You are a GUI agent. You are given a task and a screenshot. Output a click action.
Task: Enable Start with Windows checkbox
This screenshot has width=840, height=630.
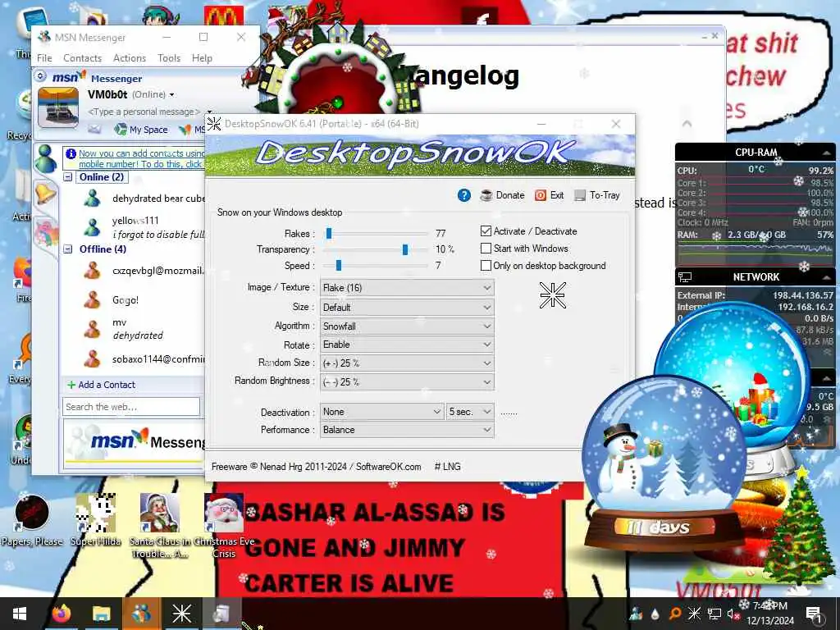click(486, 248)
